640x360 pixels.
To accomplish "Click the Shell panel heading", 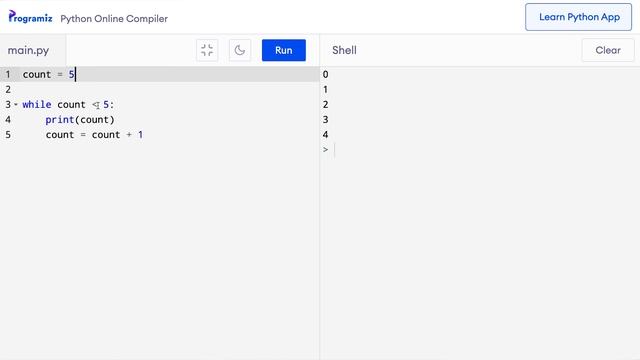I will (x=344, y=50).
